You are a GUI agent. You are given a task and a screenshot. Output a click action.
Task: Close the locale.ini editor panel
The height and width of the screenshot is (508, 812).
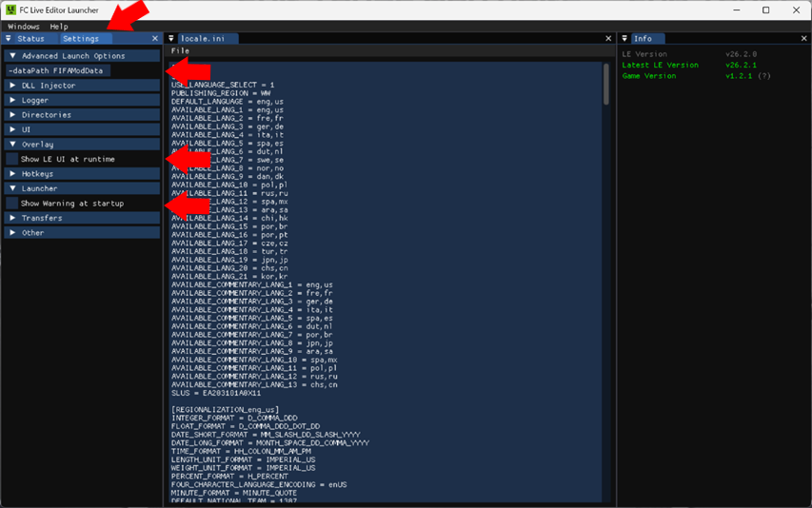coord(608,39)
